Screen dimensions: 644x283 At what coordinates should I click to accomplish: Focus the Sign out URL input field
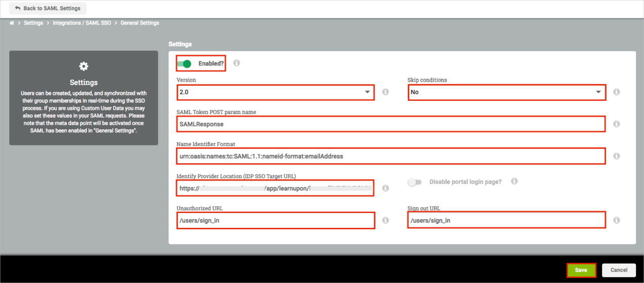point(506,221)
